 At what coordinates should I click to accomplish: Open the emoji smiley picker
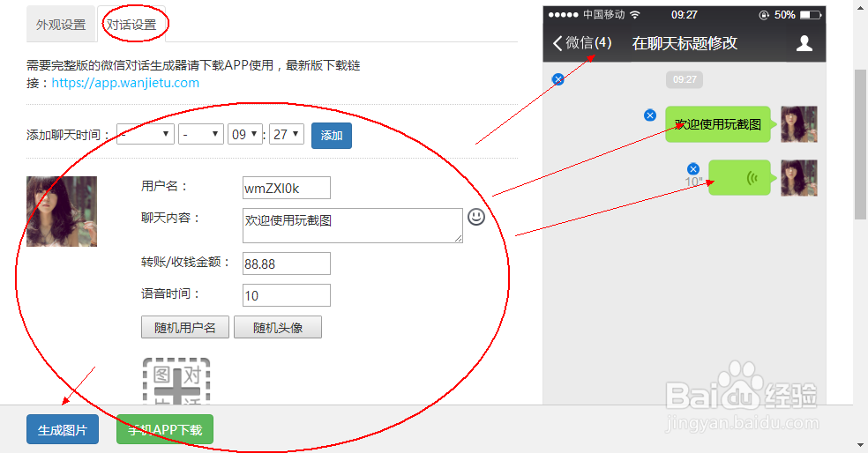coord(476,217)
